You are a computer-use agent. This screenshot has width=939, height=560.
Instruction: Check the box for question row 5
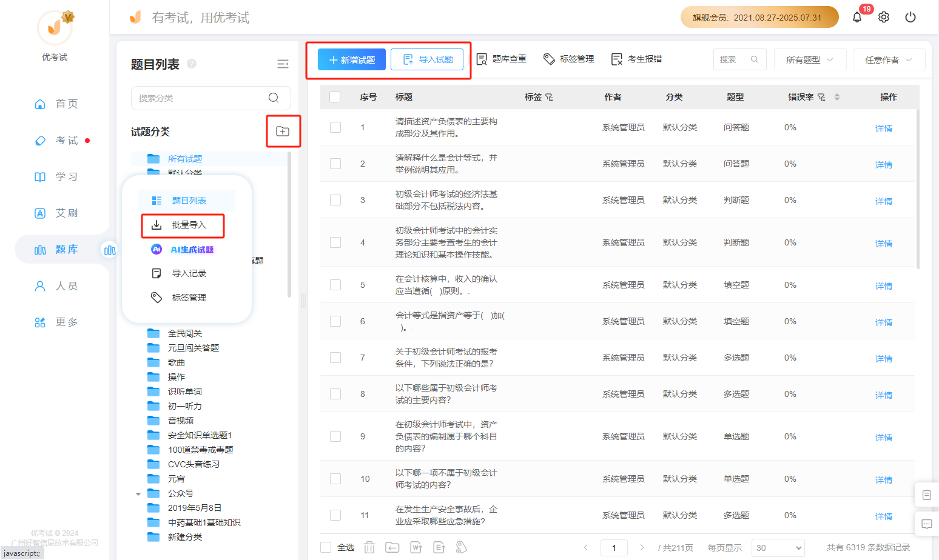pyautogui.click(x=335, y=285)
